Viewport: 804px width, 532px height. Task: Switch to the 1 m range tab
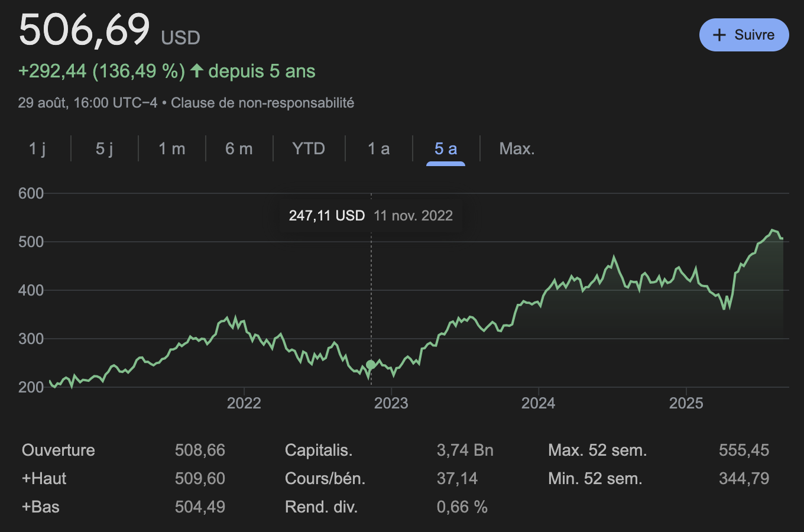(172, 148)
